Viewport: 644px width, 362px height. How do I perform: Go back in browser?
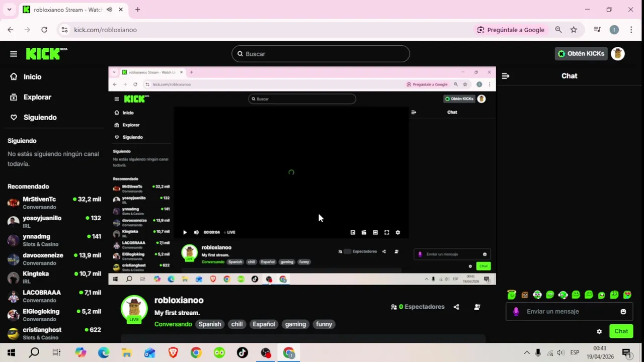click(11, 30)
